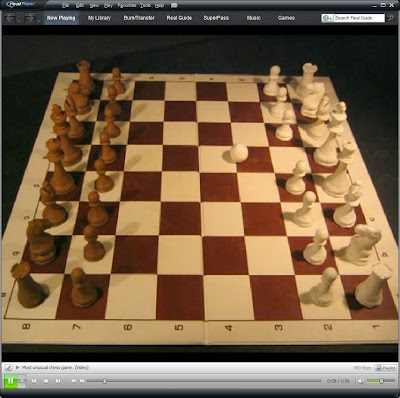The width and height of the screenshot is (400, 398).
Task: Click the seek bar position handle
Action: 105,381
